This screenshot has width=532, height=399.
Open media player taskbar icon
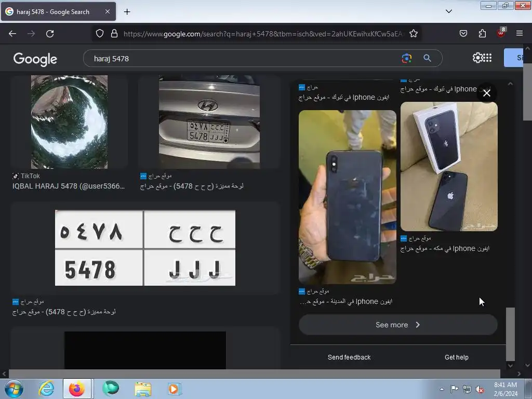[x=175, y=389]
